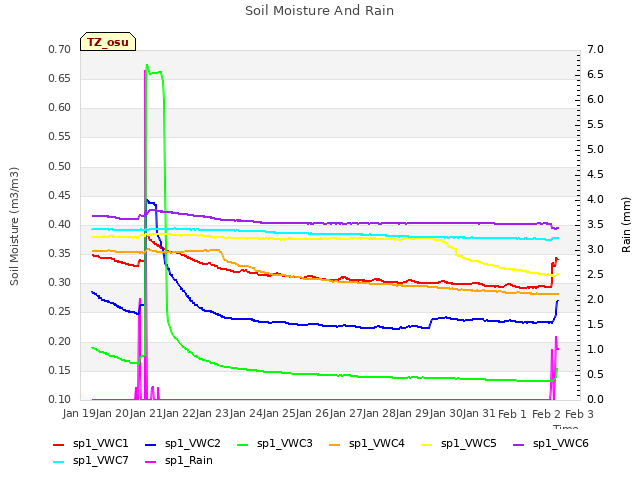Click the Rain (mm) axis label
Image resolution: width=640 pixels, height=480 pixels.
[626, 225]
